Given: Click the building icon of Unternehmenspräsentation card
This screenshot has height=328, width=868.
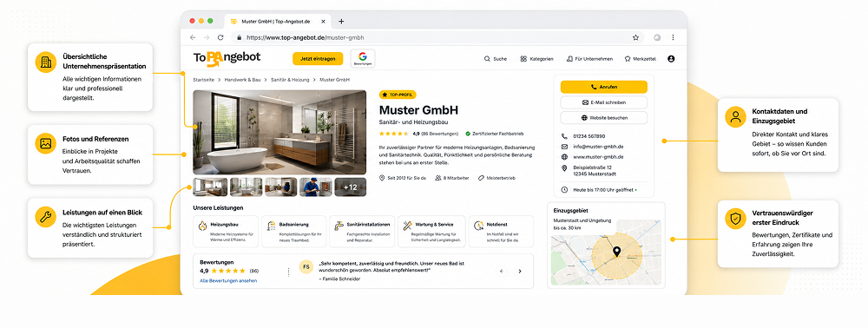Looking at the screenshot, I should pos(46,62).
